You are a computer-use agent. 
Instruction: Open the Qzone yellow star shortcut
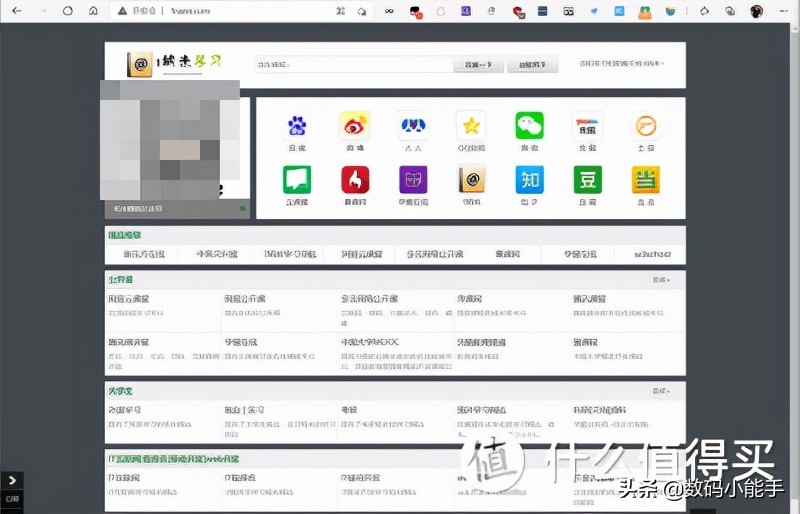[471, 126]
